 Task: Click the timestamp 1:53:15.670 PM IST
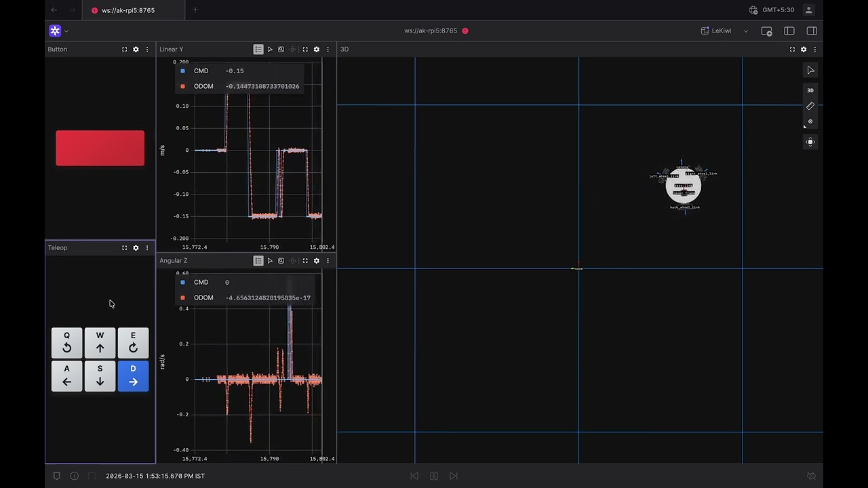point(155,476)
